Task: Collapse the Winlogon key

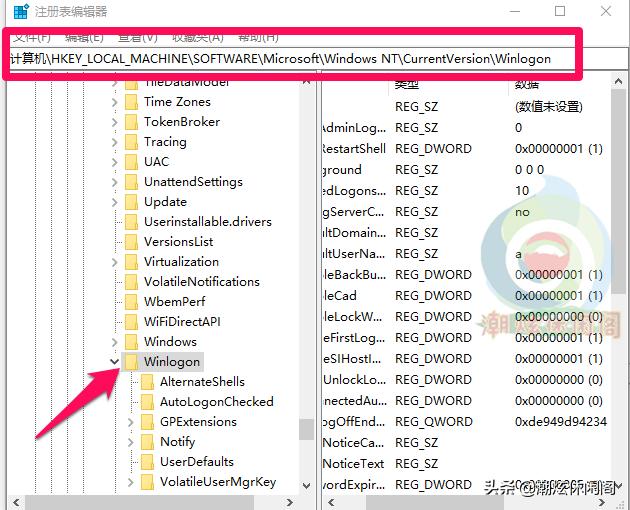Action: pyautogui.click(x=115, y=362)
